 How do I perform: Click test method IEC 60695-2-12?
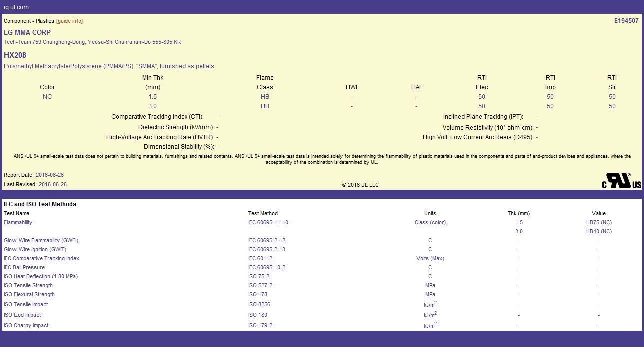267,240
